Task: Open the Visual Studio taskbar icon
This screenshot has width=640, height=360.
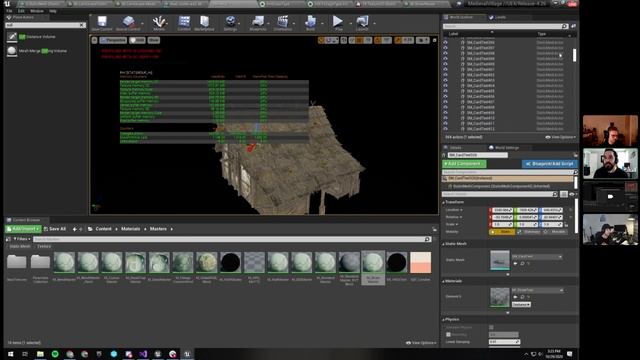Action: point(143,354)
